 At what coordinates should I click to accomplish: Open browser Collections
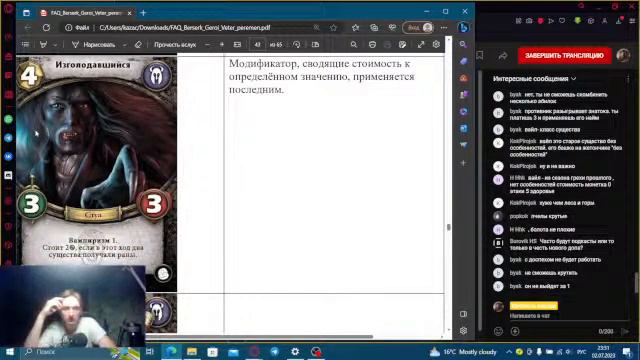374,27
